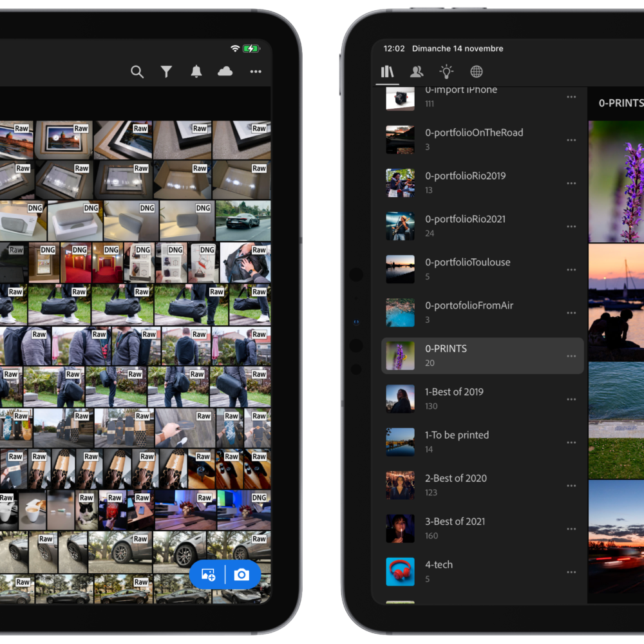Viewport: 644px width, 644px height.
Task: Open the 0-portfolioToulouse album
Action: 482,269
